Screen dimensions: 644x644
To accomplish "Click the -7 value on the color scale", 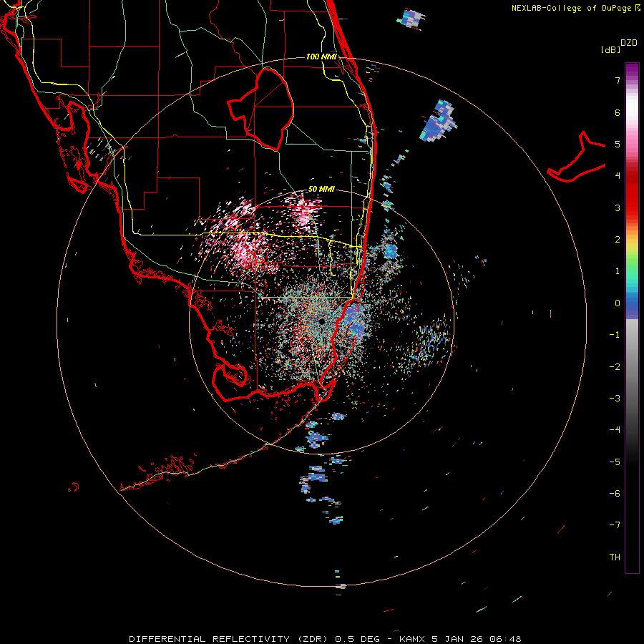I will (615, 525).
